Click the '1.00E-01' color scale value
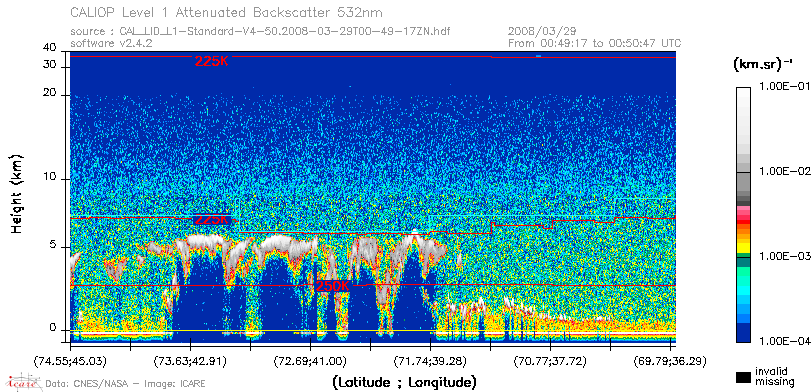 coord(784,87)
